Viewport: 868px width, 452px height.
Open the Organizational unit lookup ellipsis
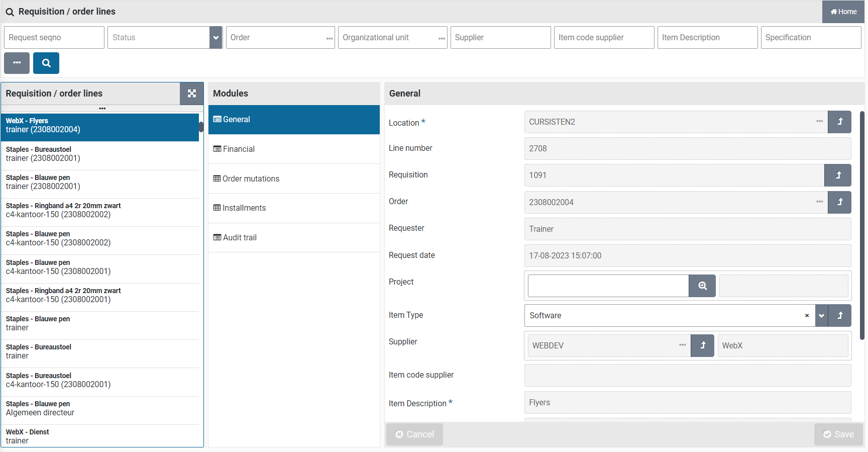[442, 38]
